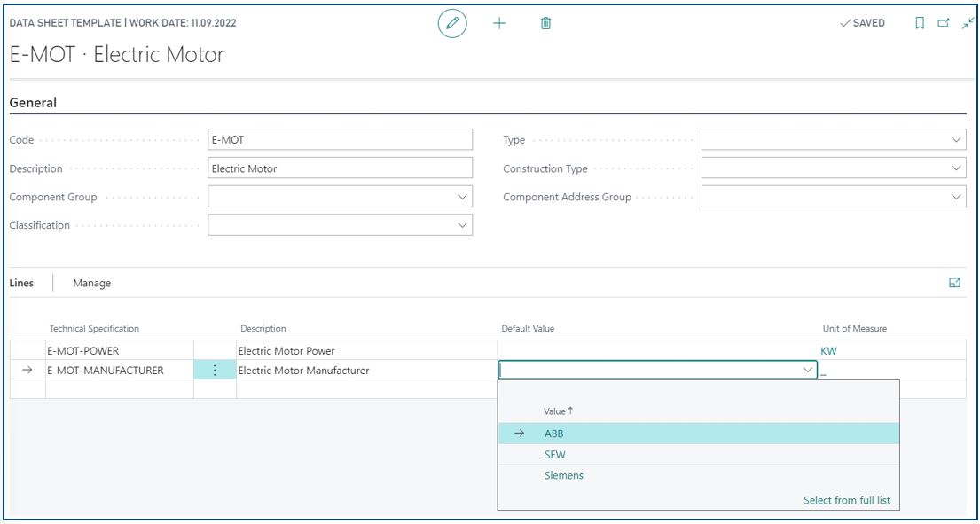Open row options for E-MOT-MANUFACTURER
The width and height of the screenshot is (980, 524).
pyautogui.click(x=215, y=371)
